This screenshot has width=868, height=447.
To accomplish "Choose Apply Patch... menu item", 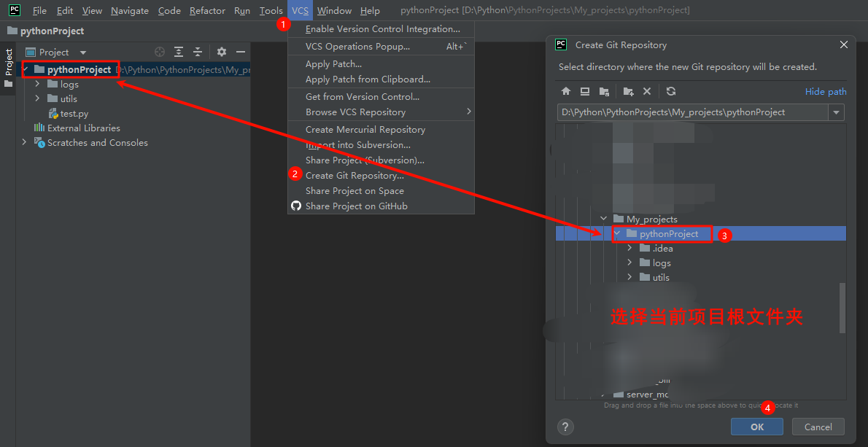I will click(381, 64).
